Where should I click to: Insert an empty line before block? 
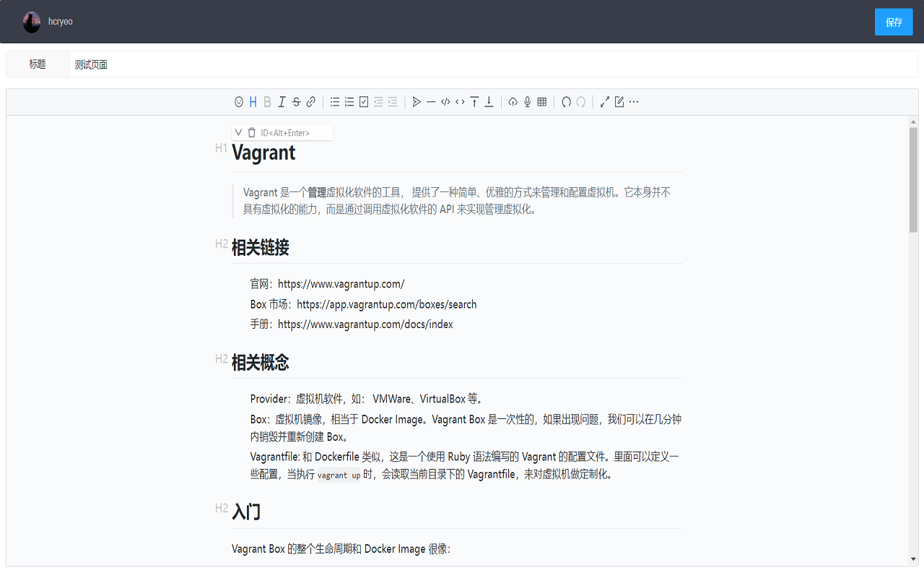[x=474, y=102]
